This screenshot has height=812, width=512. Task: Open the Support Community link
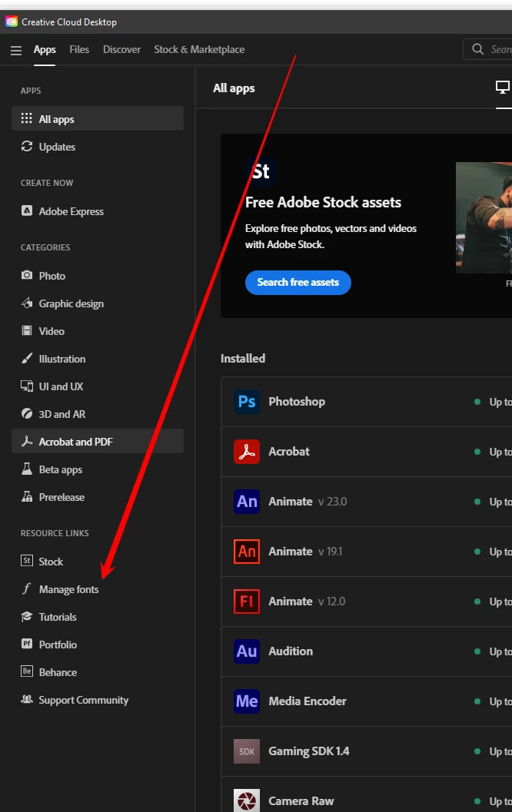[x=98, y=700]
